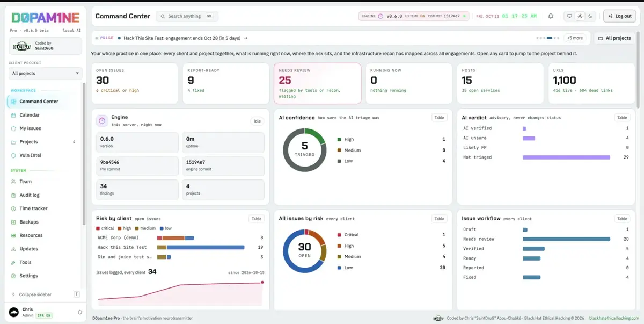
Task: Open All projects button in pulse bar
Action: 614,38
